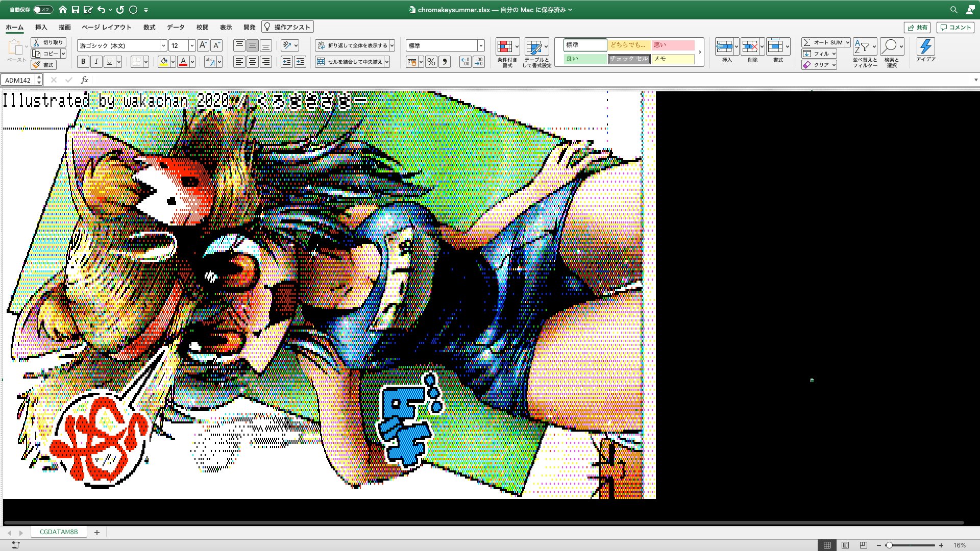Toggle center text horizontally
Viewport: 980px width, 551px height.
point(252,62)
